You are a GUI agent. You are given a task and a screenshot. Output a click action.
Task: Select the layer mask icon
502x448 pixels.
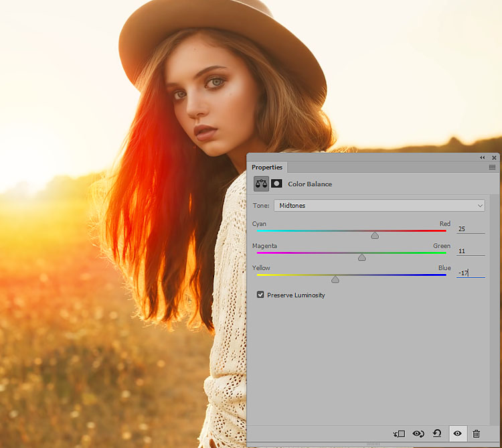click(x=276, y=183)
